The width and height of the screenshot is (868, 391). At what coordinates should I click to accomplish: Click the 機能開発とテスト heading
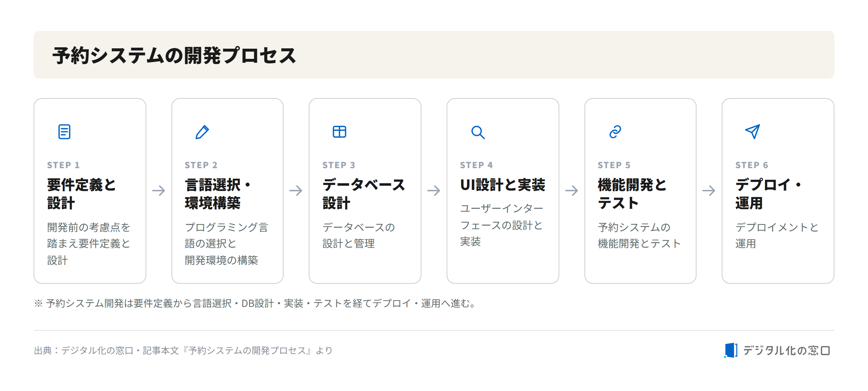(632, 194)
